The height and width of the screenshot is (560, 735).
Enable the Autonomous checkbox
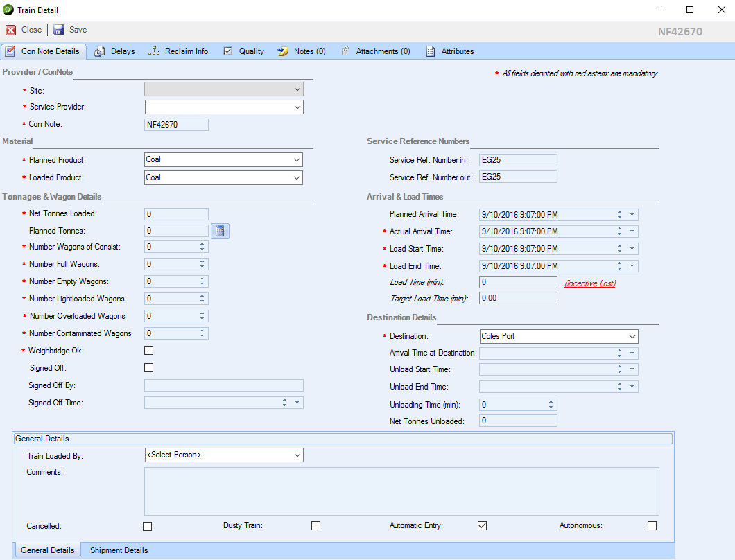point(652,526)
